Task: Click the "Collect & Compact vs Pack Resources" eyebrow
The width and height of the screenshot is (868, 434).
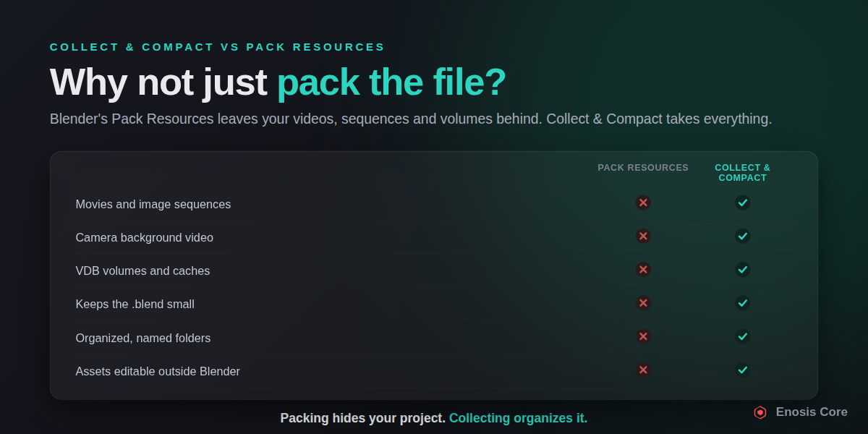Action: (218, 47)
